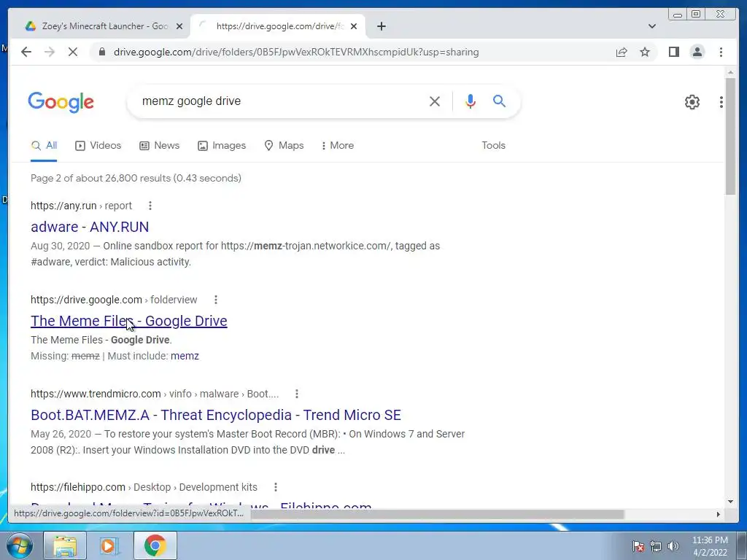Click the horizontal scroll right arrow
Image resolution: width=747 pixels, height=560 pixels.
[x=718, y=514]
